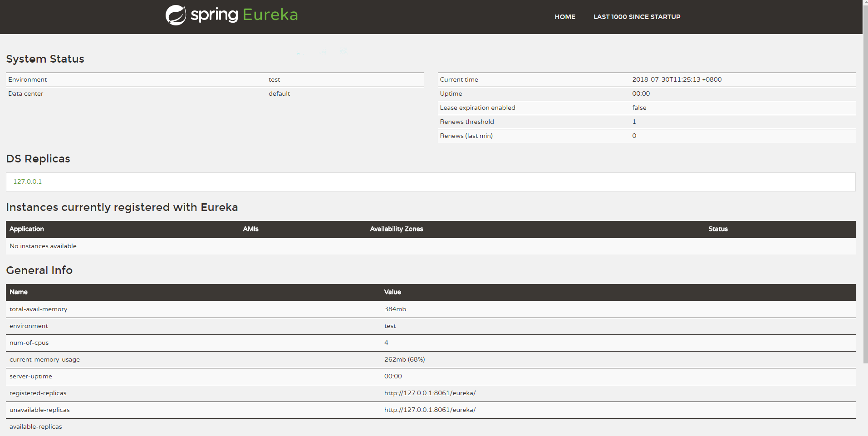Image resolution: width=868 pixels, height=436 pixels.
Task: Click the Availability Zones column header
Action: click(x=397, y=229)
